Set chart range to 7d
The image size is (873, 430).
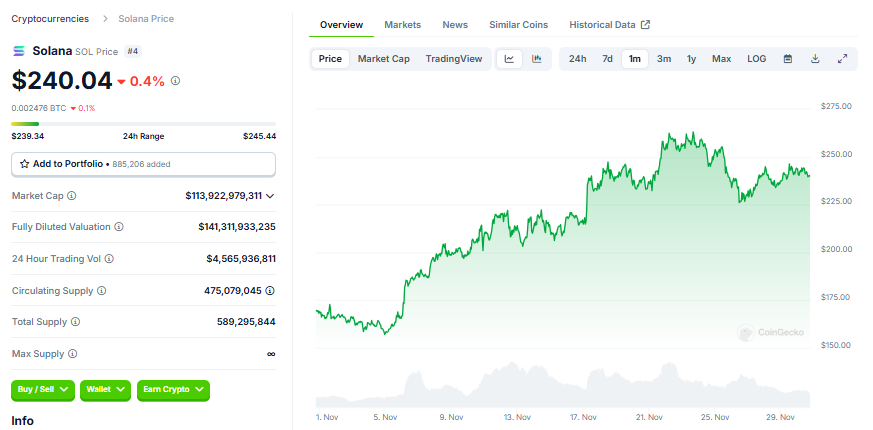(607, 58)
